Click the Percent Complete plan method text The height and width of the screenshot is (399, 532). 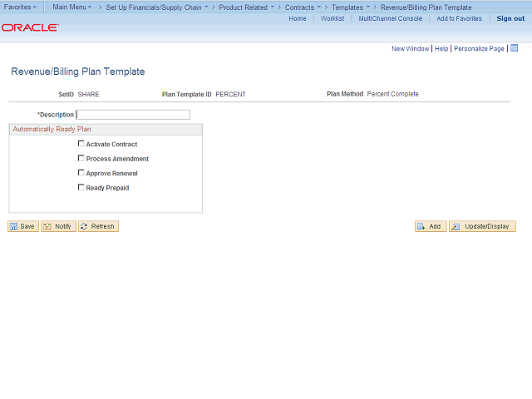(392, 94)
